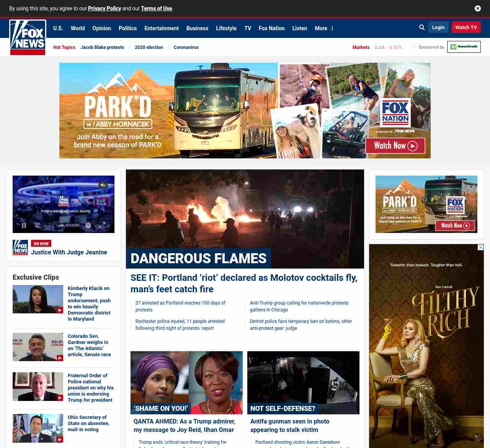490x448 pixels.
Task: Open the search magnifier icon
Action: click(422, 28)
